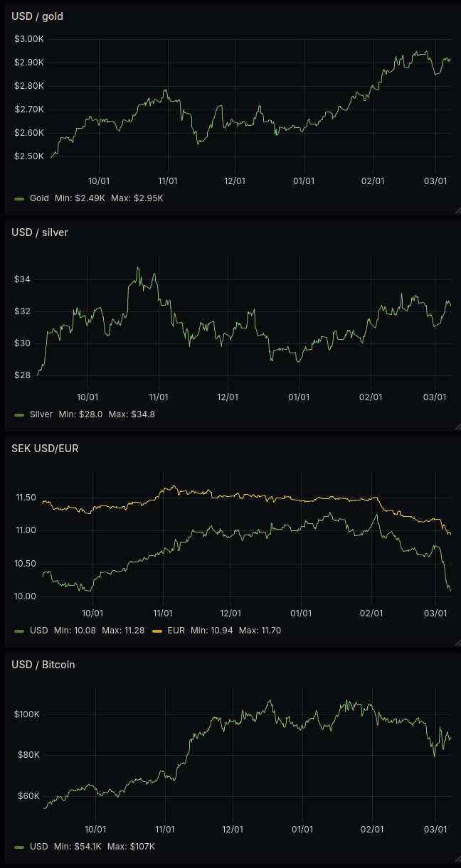Screen dimensions: 461x868
Task: Click green USD color icon in Bitcoin legend
Action: point(19,847)
